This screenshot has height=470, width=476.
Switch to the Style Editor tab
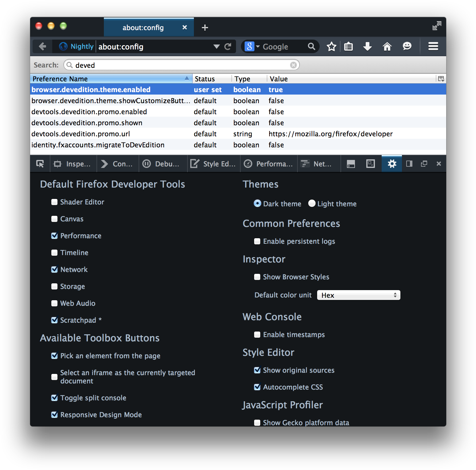(214, 164)
